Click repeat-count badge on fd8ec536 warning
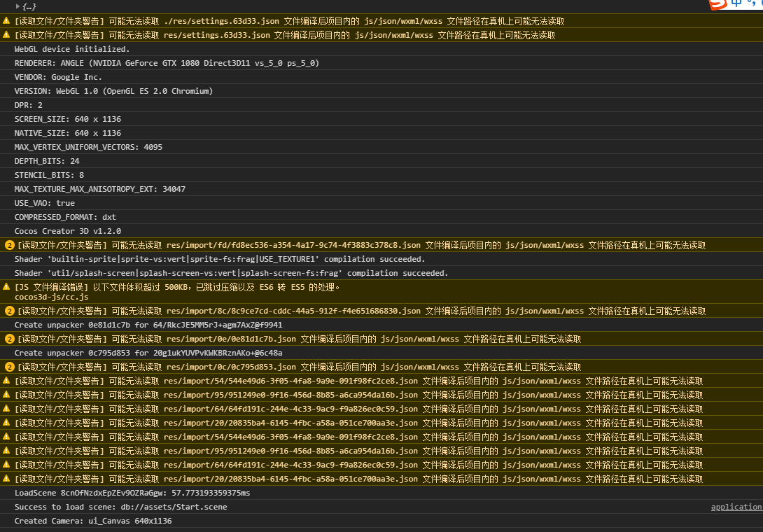The image size is (763, 532). (10, 245)
